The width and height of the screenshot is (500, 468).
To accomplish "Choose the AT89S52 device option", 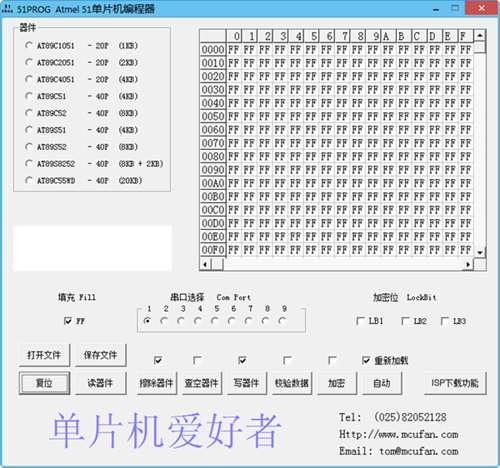I will pyautogui.click(x=29, y=147).
